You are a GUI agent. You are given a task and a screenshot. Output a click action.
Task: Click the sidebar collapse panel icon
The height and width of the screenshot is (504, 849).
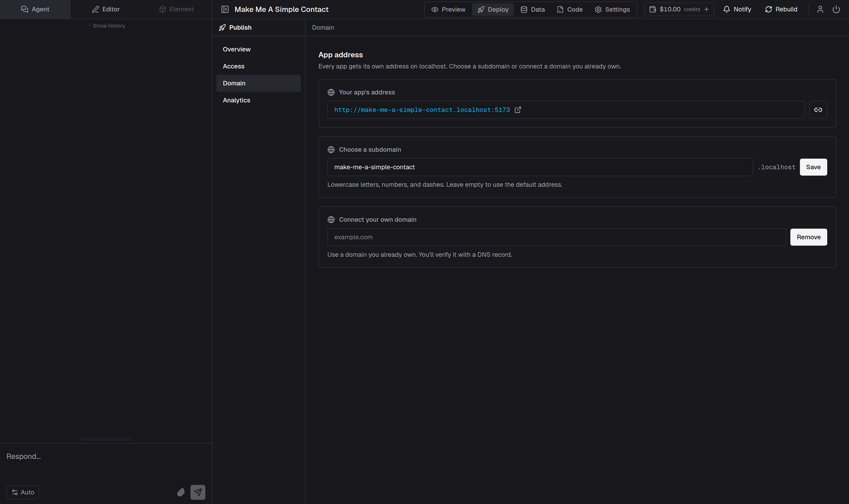(225, 9)
